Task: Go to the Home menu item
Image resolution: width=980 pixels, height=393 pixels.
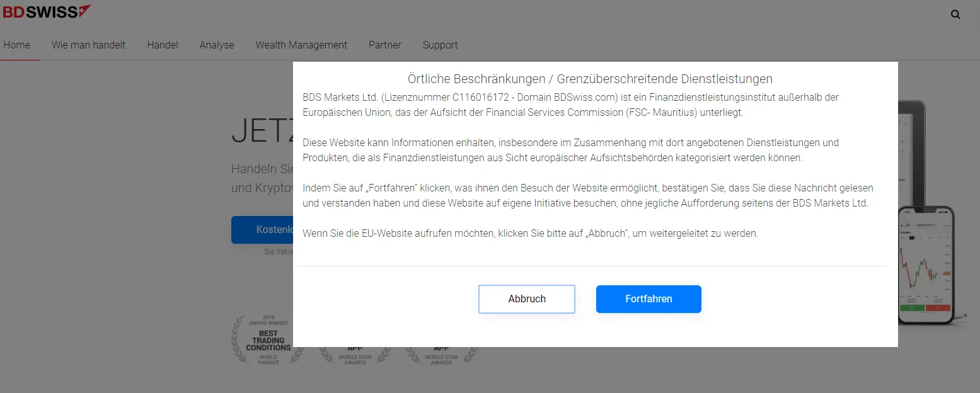Action: point(17,45)
